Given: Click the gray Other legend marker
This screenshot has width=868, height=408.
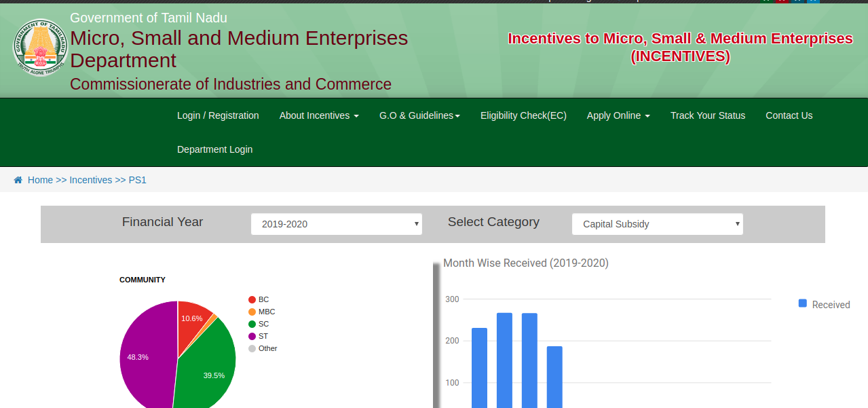Looking at the screenshot, I should (x=252, y=349).
